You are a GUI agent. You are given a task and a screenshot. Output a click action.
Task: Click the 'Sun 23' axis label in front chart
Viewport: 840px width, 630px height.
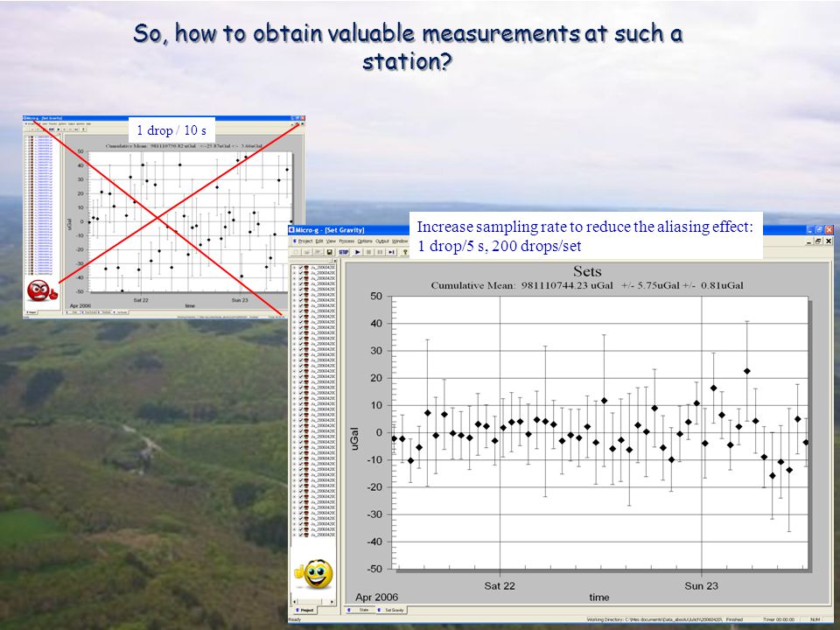pos(701,586)
